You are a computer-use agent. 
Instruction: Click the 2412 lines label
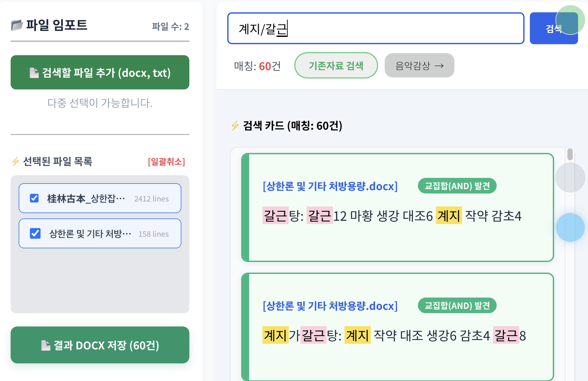[151, 199]
